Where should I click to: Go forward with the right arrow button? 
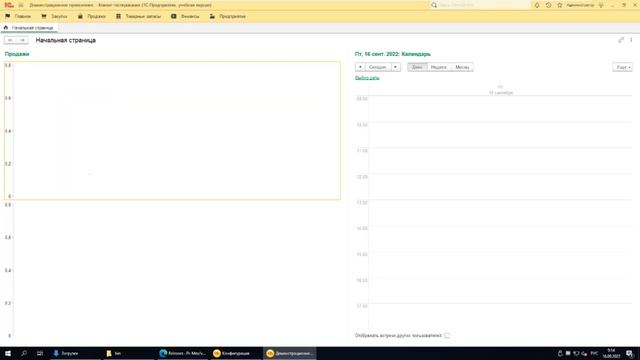click(22, 40)
